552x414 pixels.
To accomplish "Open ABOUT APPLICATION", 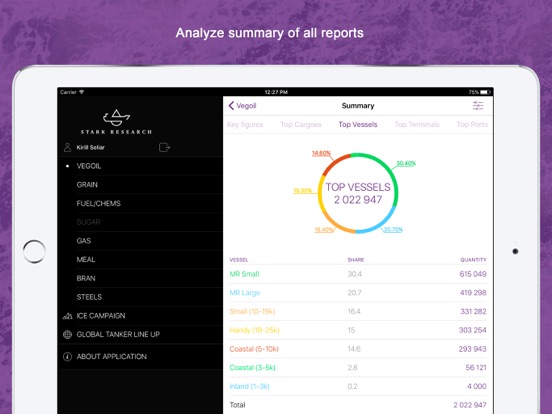I will (141, 357).
